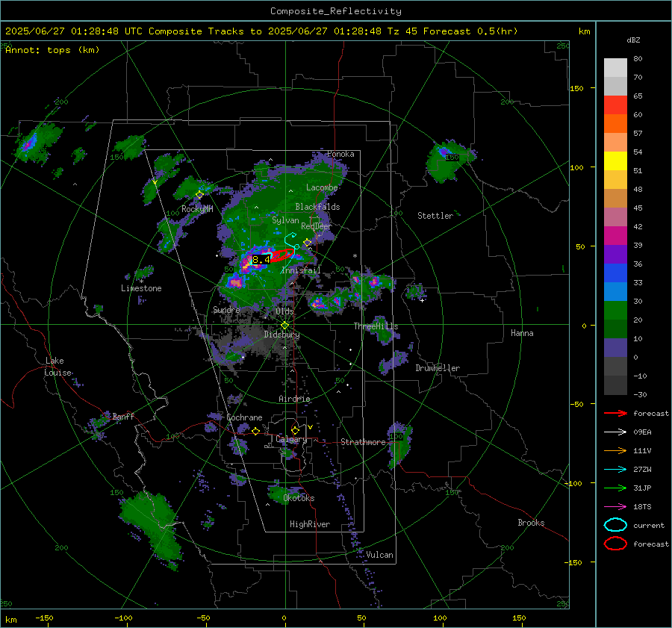672x628 pixels.
Task: Click the 'Hanna' city label
Action: click(522, 333)
